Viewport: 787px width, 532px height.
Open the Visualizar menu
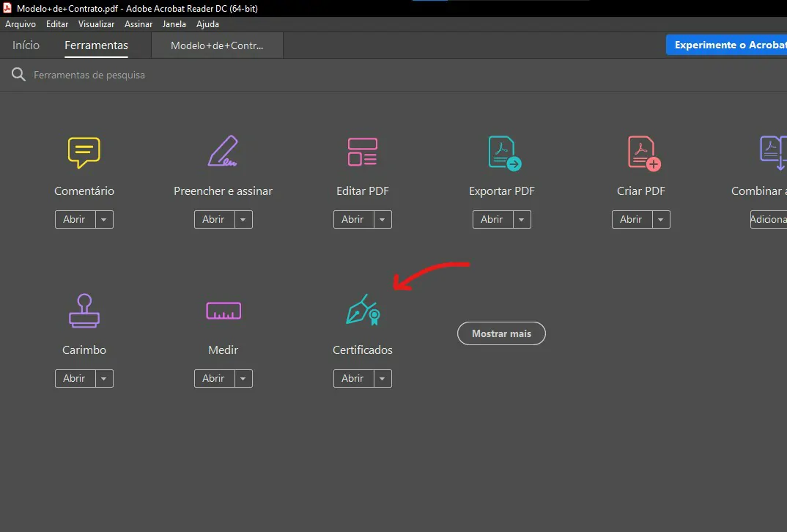(97, 24)
